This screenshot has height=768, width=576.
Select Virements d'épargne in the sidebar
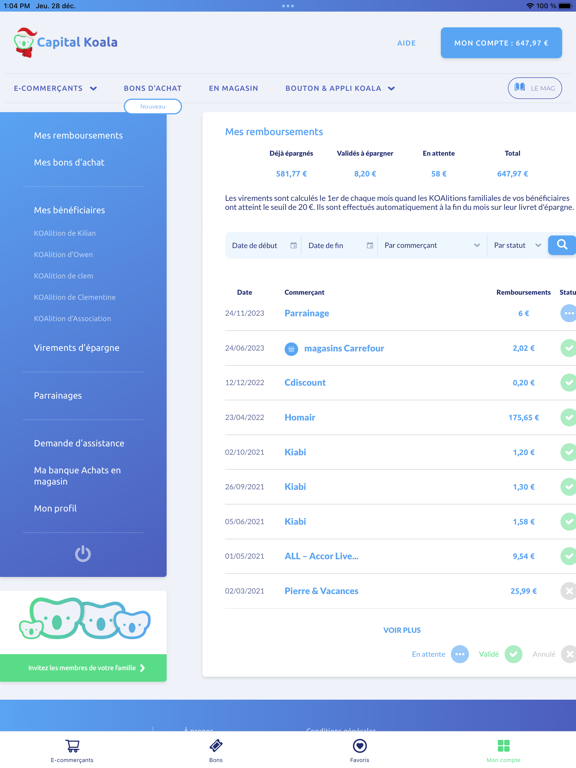pyautogui.click(x=76, y=348)
